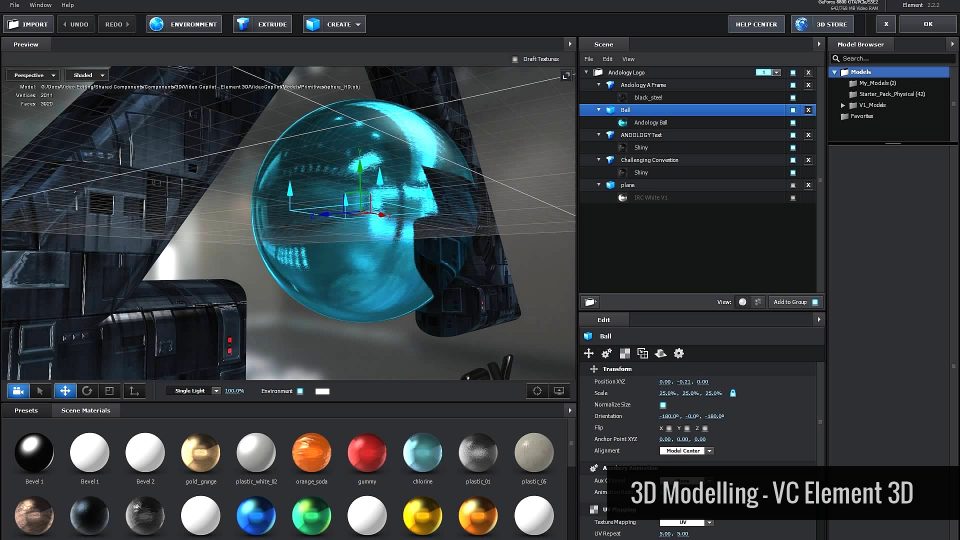Remove the Ball model with its X
960x540 pixels.
coord(808,110)
